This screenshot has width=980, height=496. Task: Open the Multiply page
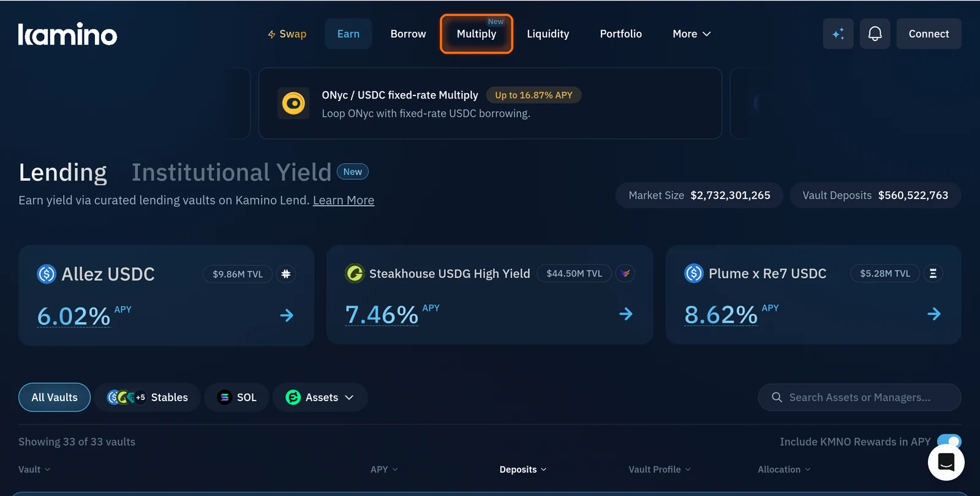pos(477,34)
